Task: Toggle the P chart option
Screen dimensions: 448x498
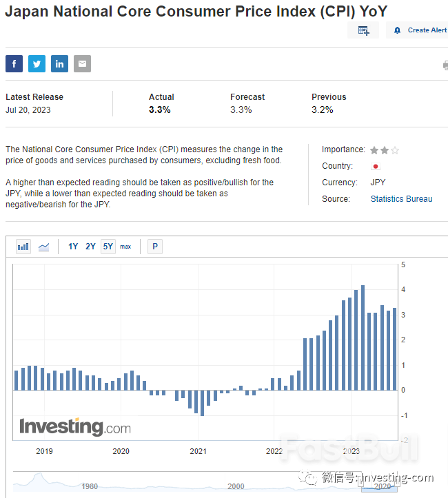Action: tap(155, 247)
